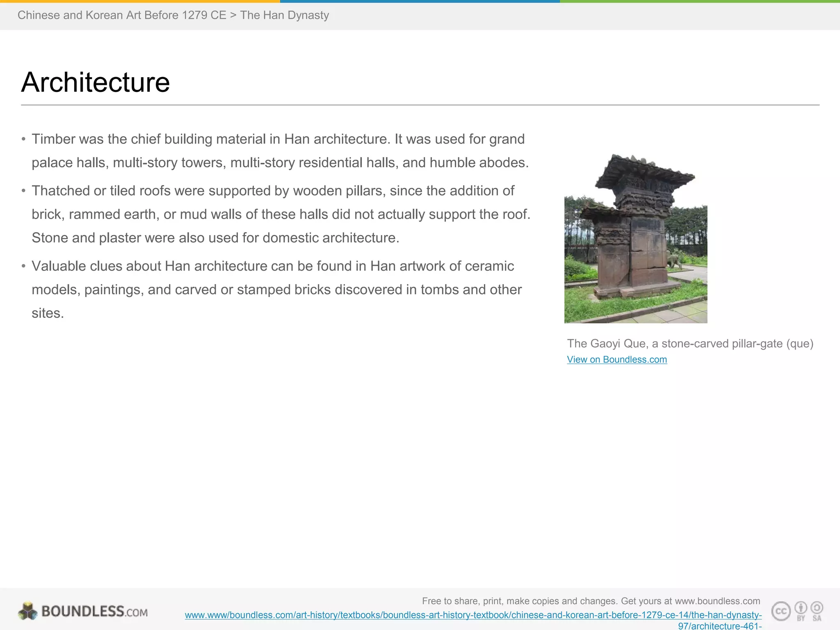Click the 'Chinese and Korean Art Before 1279 CE' breadcrumb

[122, 15]
